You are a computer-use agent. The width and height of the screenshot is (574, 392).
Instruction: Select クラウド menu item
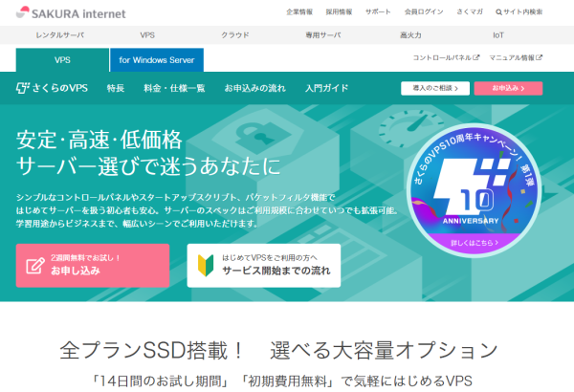(235, 35)
